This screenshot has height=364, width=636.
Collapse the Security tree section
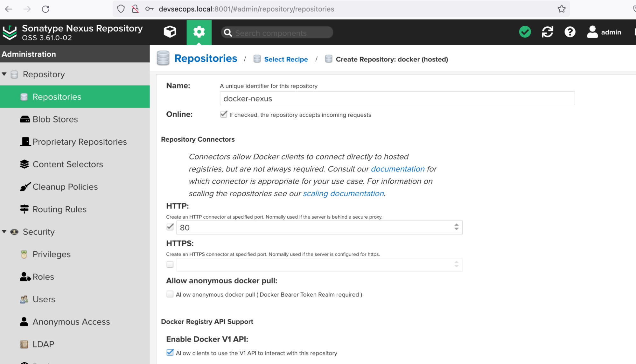tap(4, 232)
